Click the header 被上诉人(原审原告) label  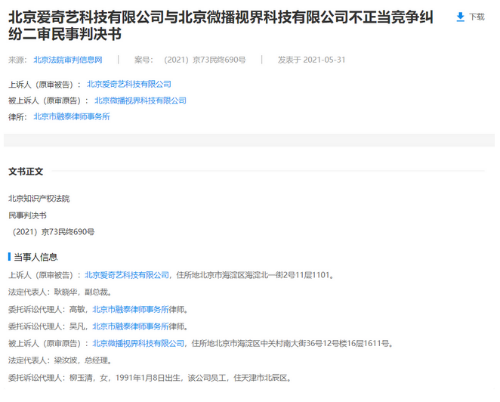[x=48, y=100]
